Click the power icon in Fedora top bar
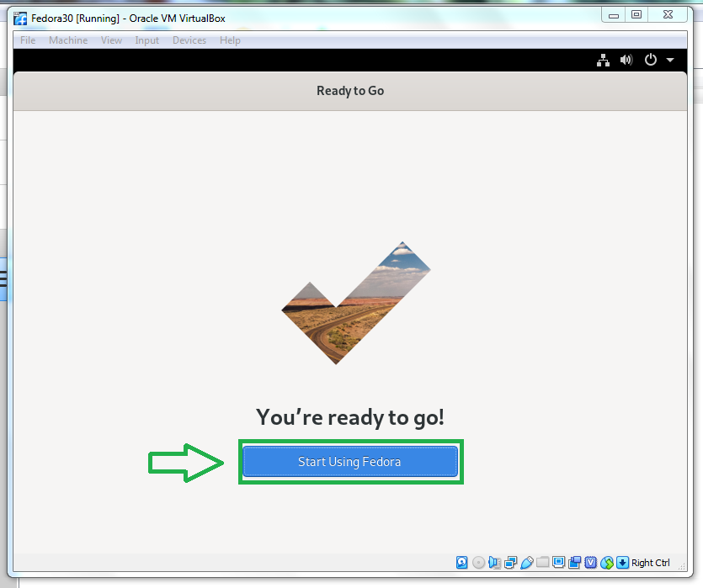Image resolution: width=703 pixels, height=588 pixels. pyautogui.click(x=651, y=60)
